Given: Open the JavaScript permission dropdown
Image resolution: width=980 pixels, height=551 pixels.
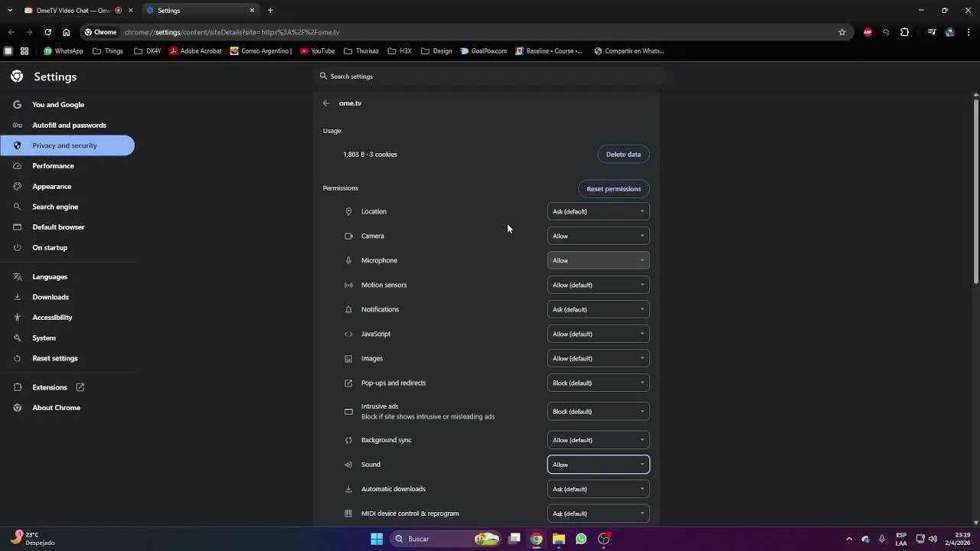Looking at the screenshot, I should [599, 334].
